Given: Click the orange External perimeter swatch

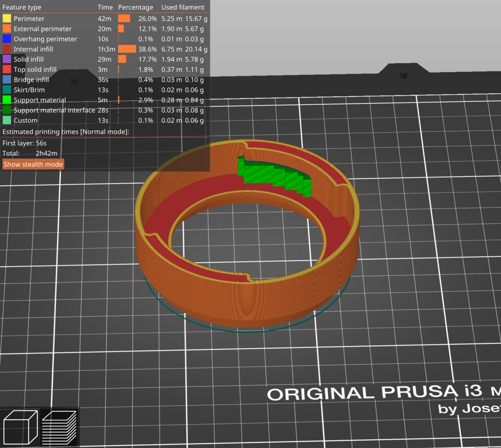Looking at the screenshot, I should [7, 29].
